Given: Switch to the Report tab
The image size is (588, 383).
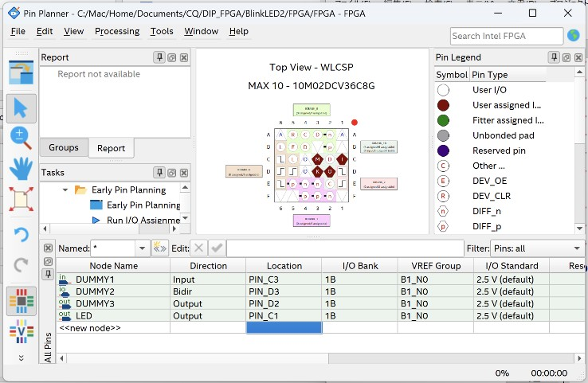Looking at the screenshot, I should [x=111, y=148].
